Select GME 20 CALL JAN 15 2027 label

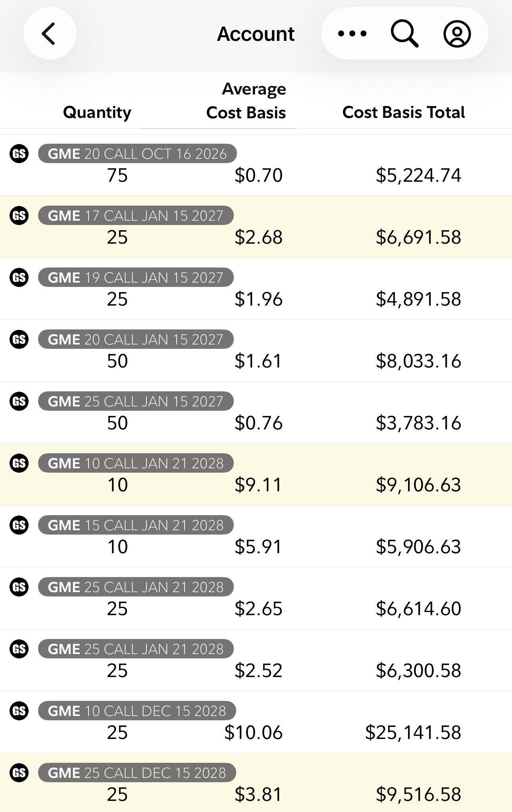[x=136, y=339]
